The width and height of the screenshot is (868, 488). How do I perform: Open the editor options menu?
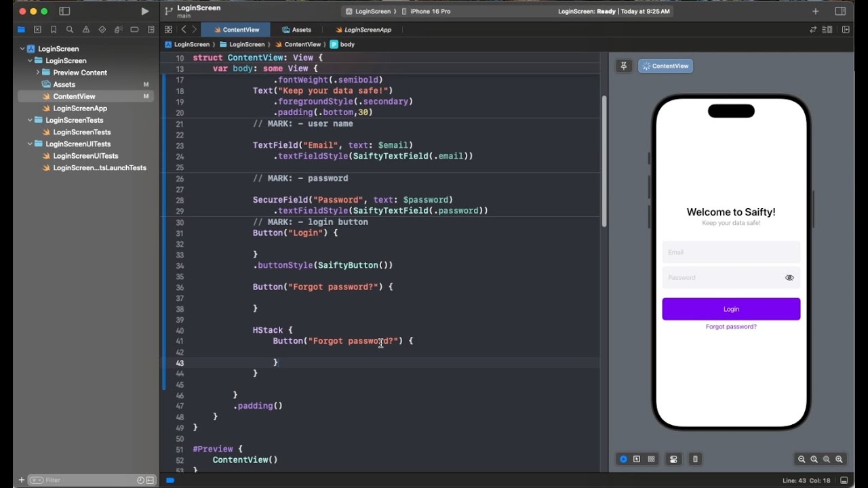(827, 30)
